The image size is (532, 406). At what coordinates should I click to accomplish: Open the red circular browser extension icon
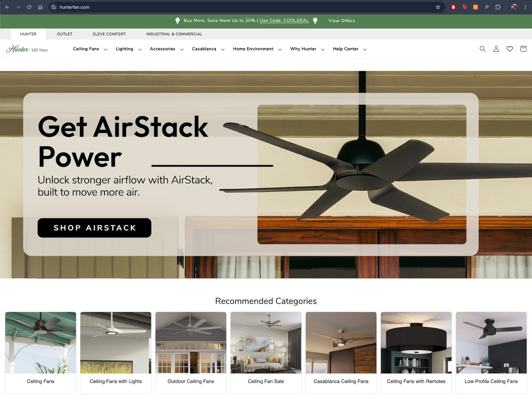[x=453, y=7]
